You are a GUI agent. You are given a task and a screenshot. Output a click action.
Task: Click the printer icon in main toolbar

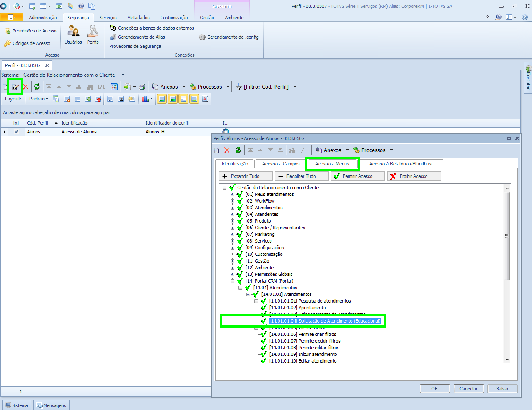point(142,87)
